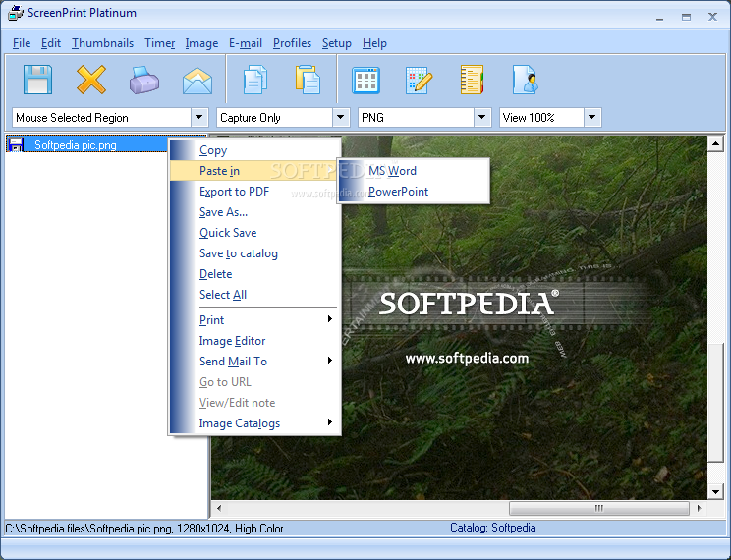Click the Save floppy disk toolbar icon

point(37,80)
